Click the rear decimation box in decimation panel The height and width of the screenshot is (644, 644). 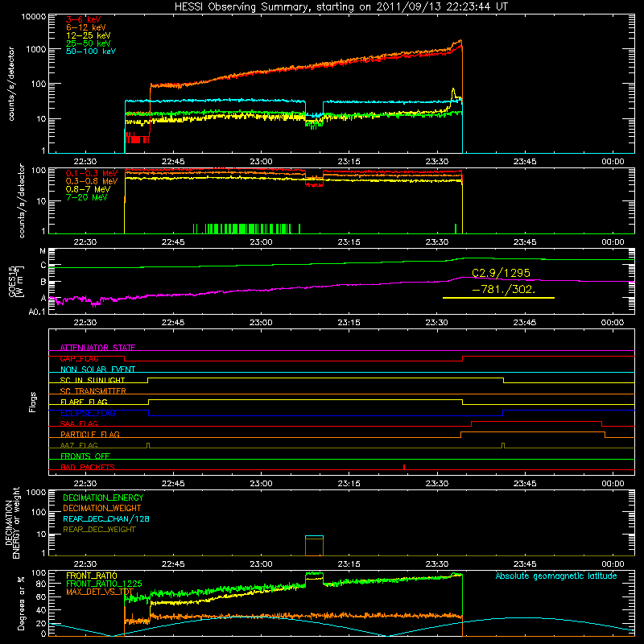[x=314, y=546]
